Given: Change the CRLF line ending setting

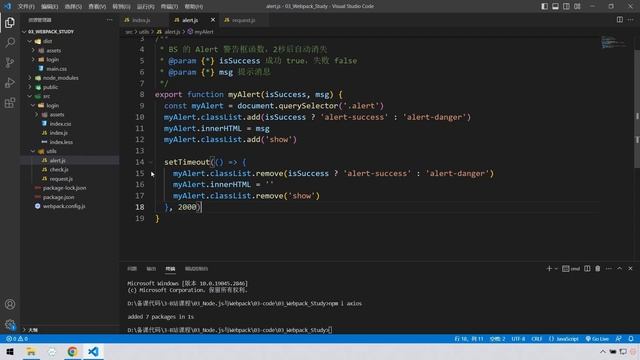Looking at the screenshot, I should click(536, 339).
